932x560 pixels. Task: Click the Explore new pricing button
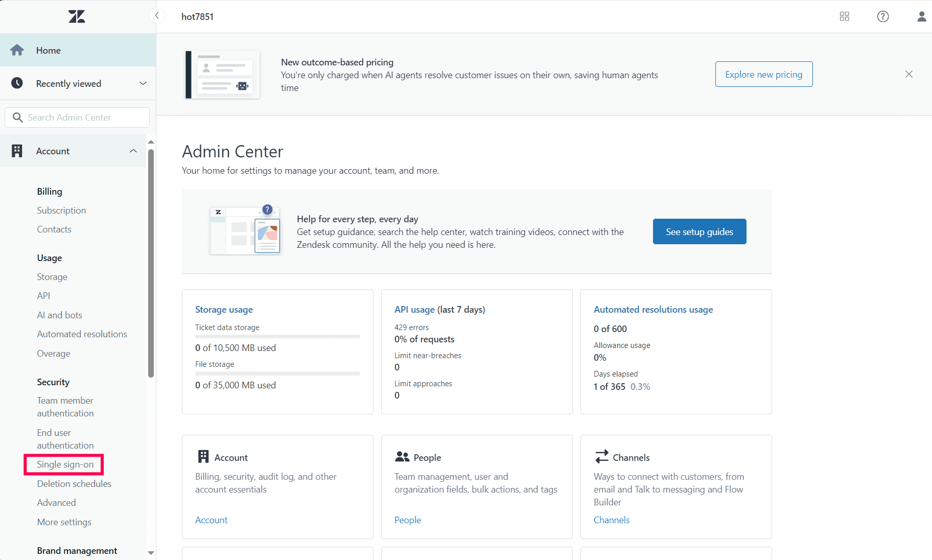pos(763,74)
